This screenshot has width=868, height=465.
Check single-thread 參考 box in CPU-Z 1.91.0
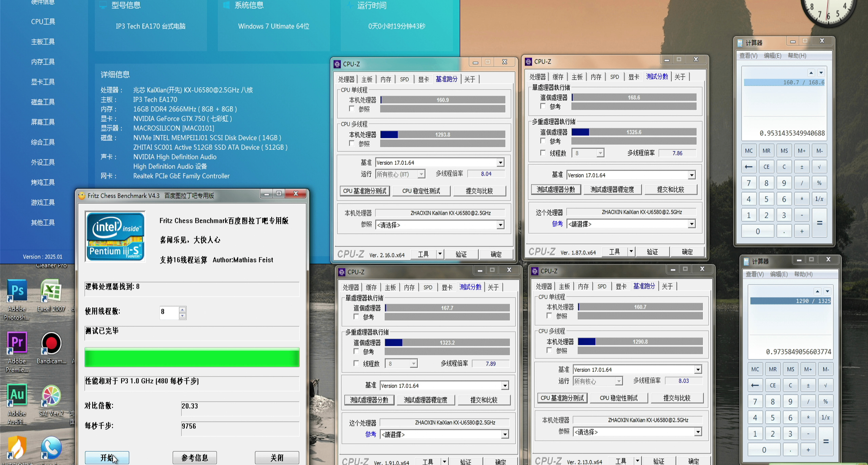356,316
